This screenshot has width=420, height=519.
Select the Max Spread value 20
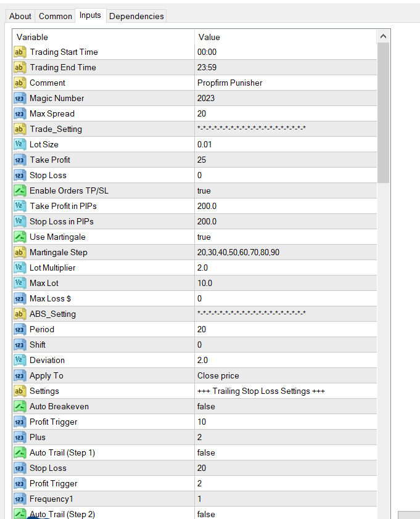click(x=286, y=113)
